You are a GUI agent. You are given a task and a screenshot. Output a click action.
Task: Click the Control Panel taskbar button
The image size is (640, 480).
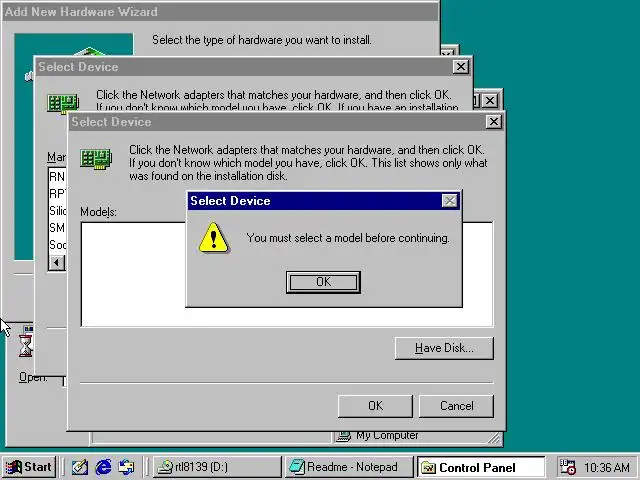pos(481,467)
